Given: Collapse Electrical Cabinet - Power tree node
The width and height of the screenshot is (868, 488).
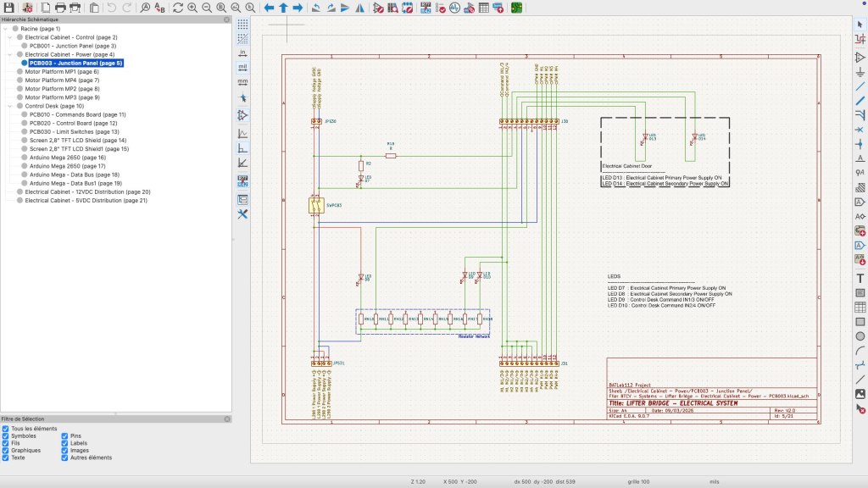Looking at the screenshot, I should click(9, 54).
